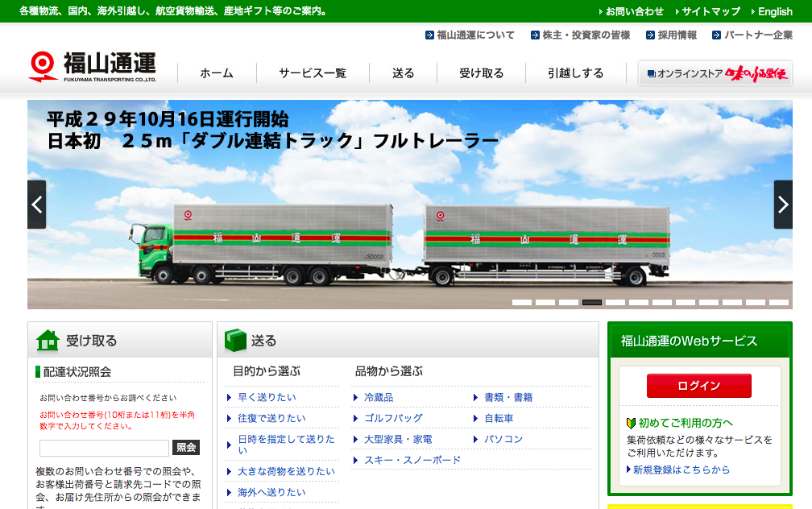Click the double-trailer truck banner image
Screen dimensions: 812x509
click(409, 205)
